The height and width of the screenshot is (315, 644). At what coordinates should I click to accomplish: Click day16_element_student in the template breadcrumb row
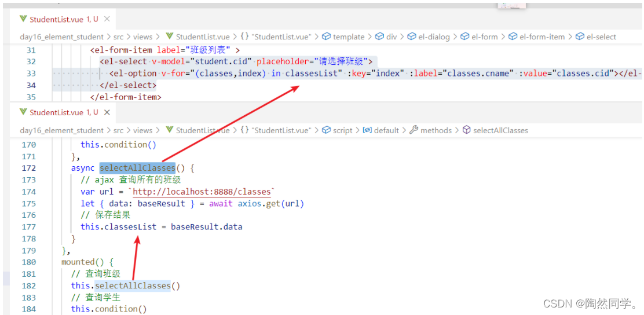click(x=61, y=36)
